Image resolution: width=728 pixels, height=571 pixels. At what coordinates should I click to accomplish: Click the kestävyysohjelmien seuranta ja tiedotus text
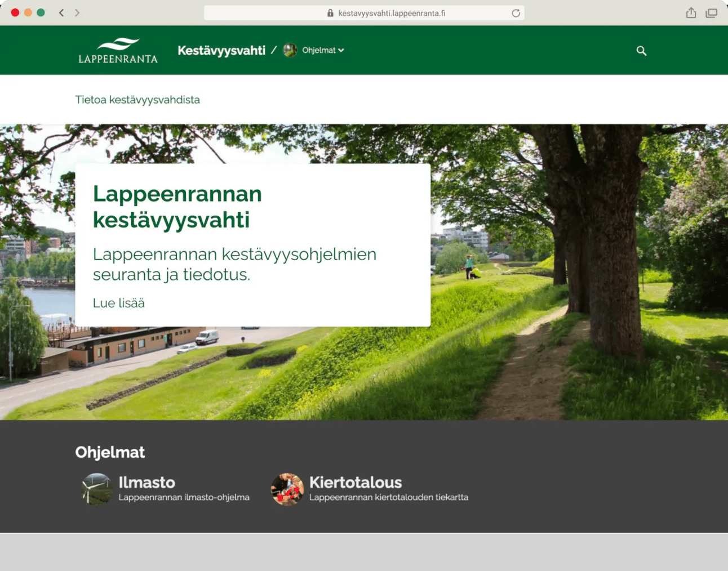pos(234,264)
